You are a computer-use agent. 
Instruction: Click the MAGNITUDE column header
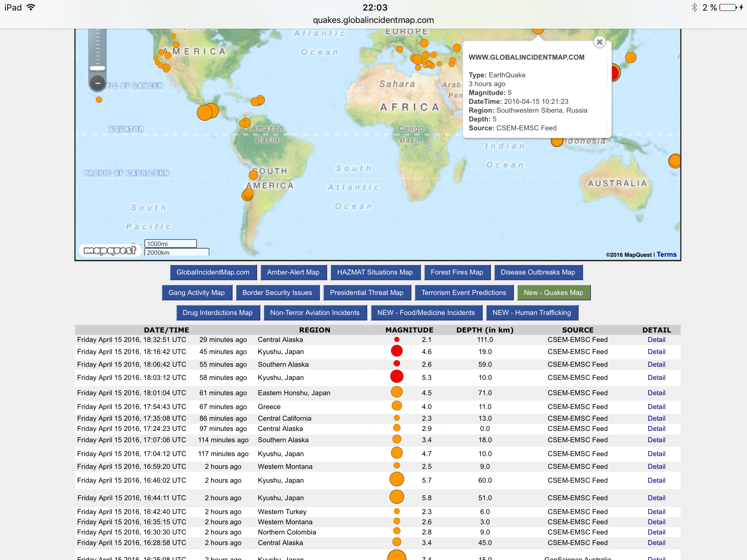pos(409,330)
